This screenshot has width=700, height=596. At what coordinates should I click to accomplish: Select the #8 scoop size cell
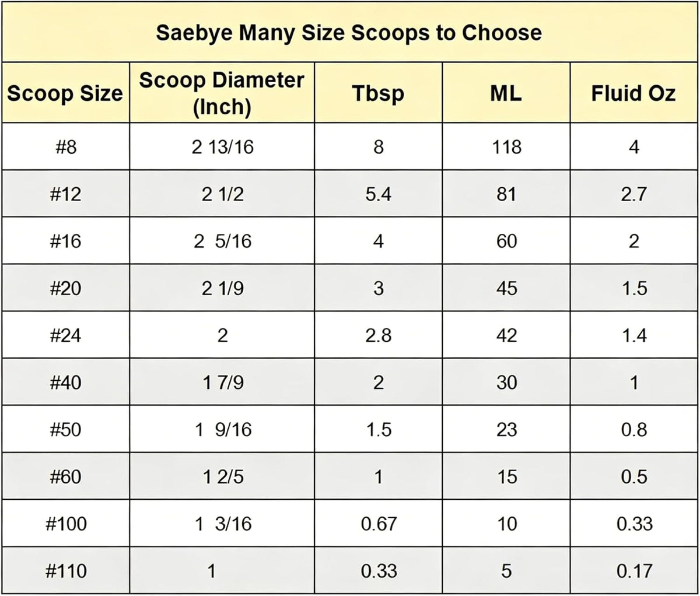click(x=65, y=146)
